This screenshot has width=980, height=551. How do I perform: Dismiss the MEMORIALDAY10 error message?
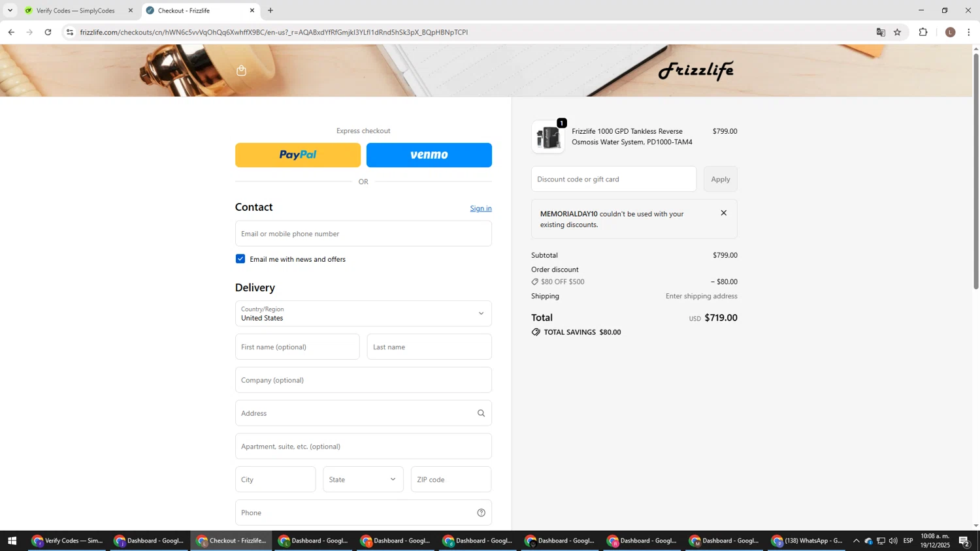point(723,213)
